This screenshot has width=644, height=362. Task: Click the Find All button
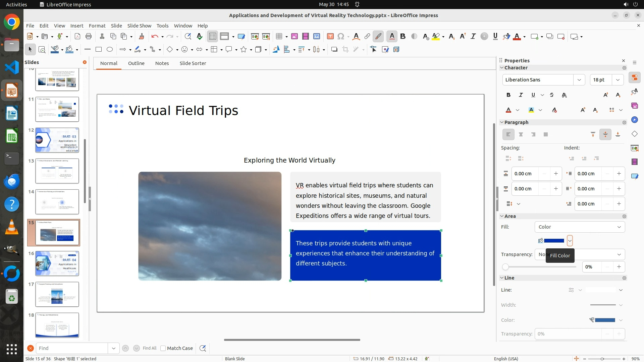(149, 348)
